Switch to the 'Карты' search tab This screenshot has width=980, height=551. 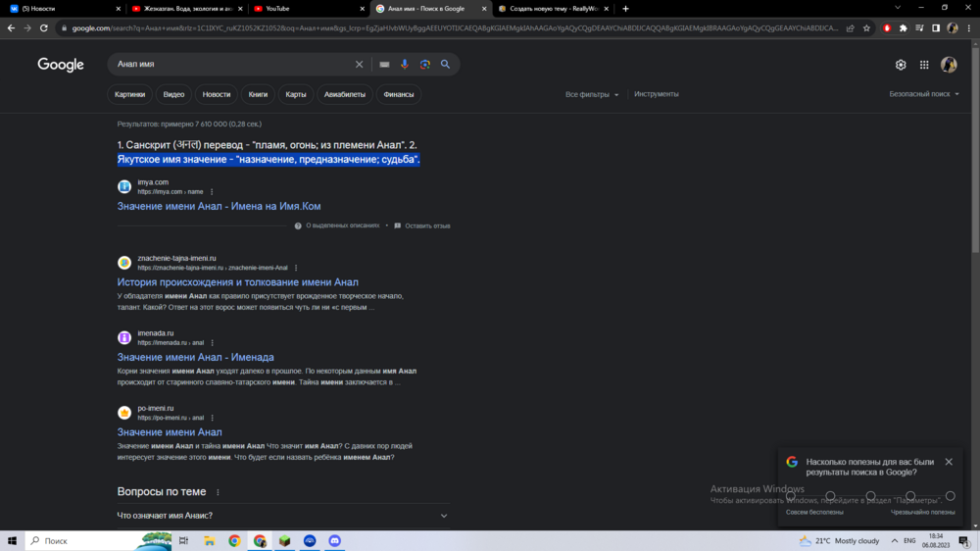(x=296, y=94)
